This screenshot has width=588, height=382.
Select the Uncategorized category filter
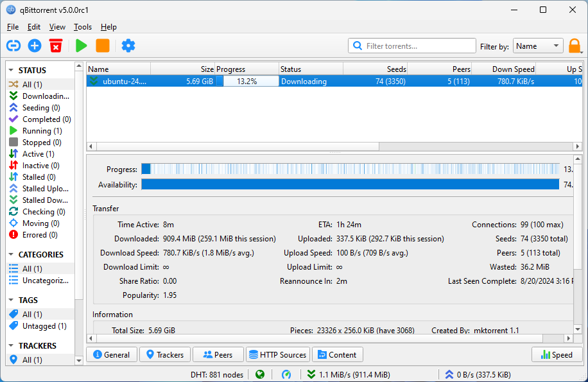39,281
